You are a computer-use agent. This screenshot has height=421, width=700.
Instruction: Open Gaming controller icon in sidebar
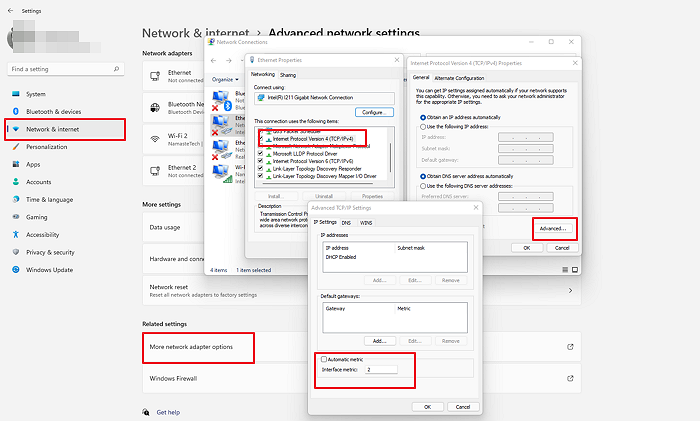coord(16,217)
